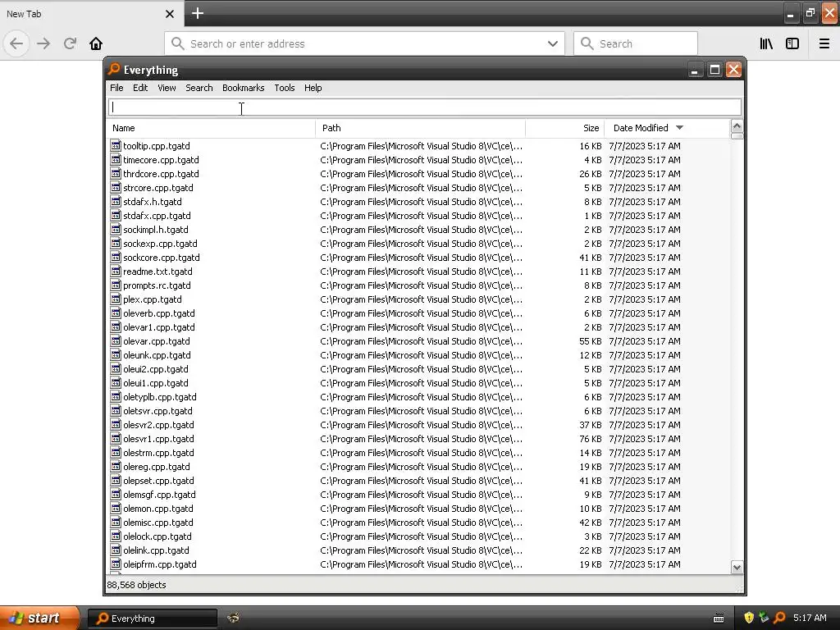Sort results by Size column
Screen dimensions: 840x630
point(565,128)
